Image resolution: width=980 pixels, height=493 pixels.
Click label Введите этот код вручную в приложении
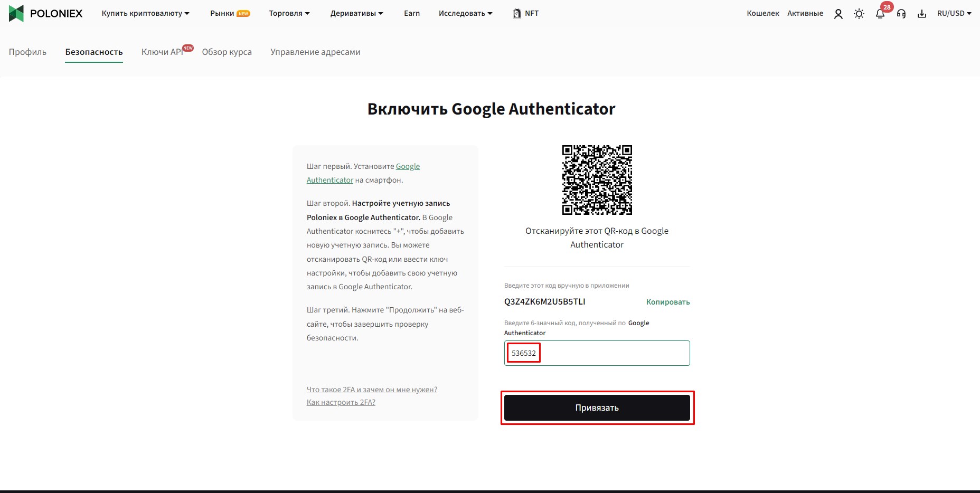coord(567,286)
